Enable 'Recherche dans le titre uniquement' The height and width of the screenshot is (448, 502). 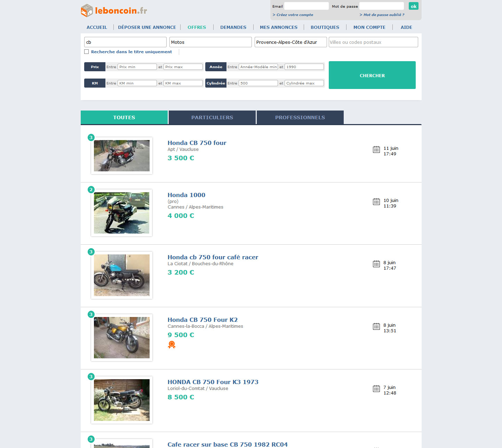(x=86, y=51)
